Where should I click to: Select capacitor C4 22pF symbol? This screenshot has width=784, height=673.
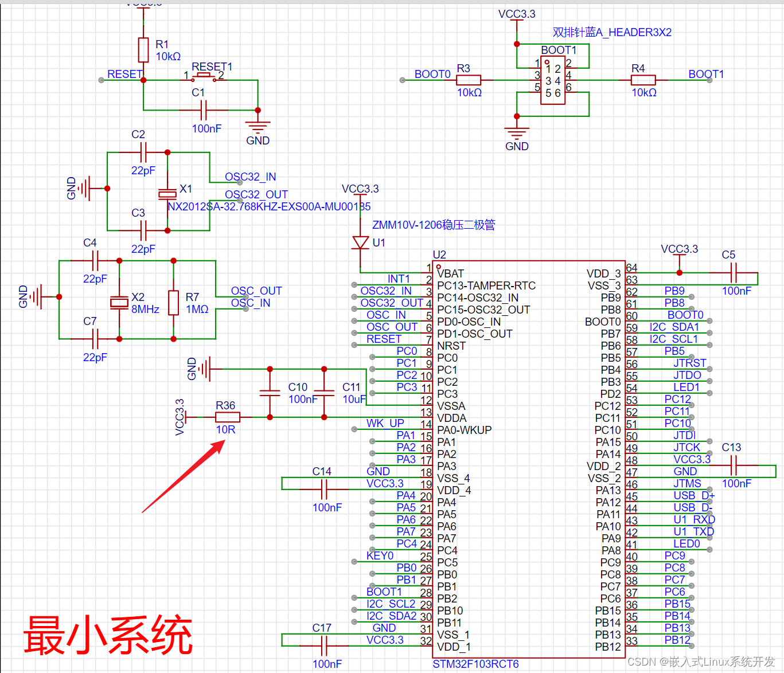click(x=95, y=261)
